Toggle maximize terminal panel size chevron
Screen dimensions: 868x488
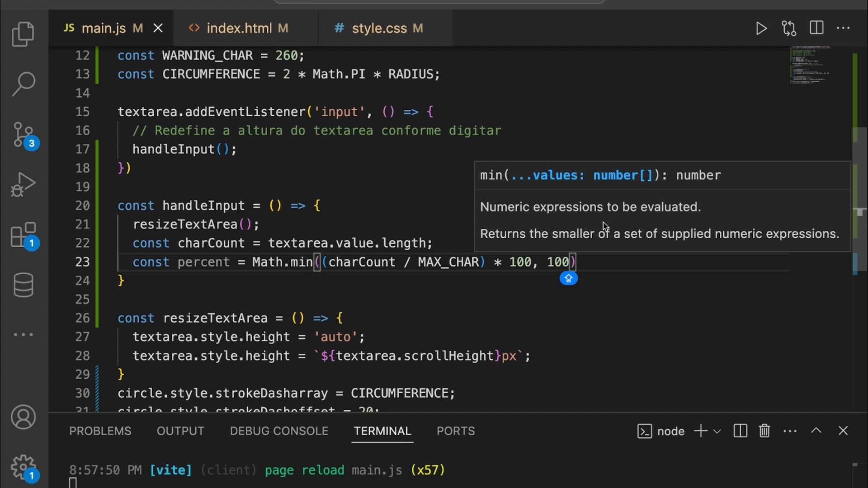tap(816, 431)
